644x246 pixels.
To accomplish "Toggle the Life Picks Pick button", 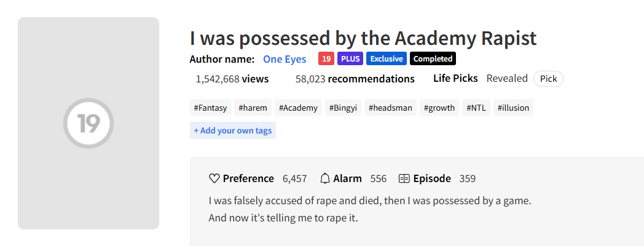I will (x=548, y=79).
